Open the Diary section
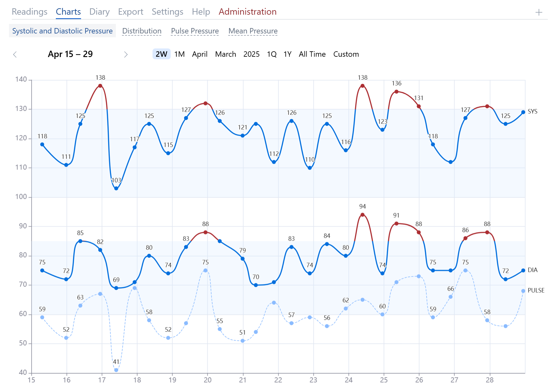Screen dimensions: 552x392 pos(99,11)
